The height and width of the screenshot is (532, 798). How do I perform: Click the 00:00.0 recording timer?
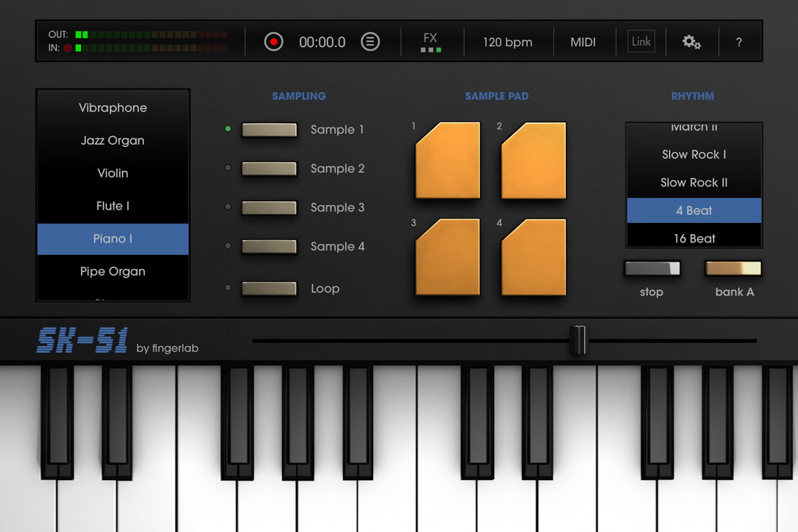click(323, 42)
